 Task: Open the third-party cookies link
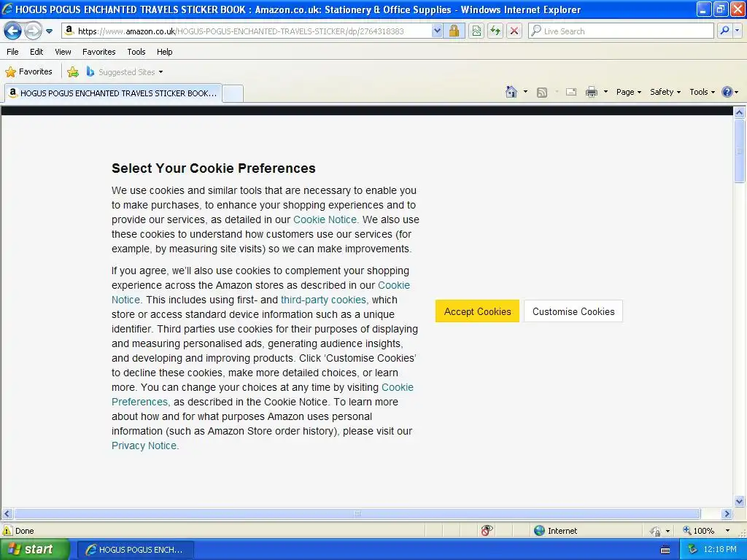click(x=323, y=300)
